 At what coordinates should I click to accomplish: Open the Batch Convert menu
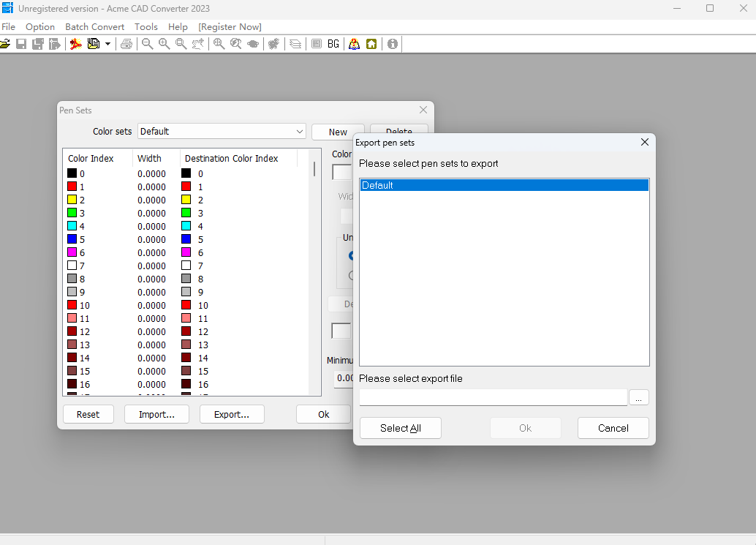(94, 26)
